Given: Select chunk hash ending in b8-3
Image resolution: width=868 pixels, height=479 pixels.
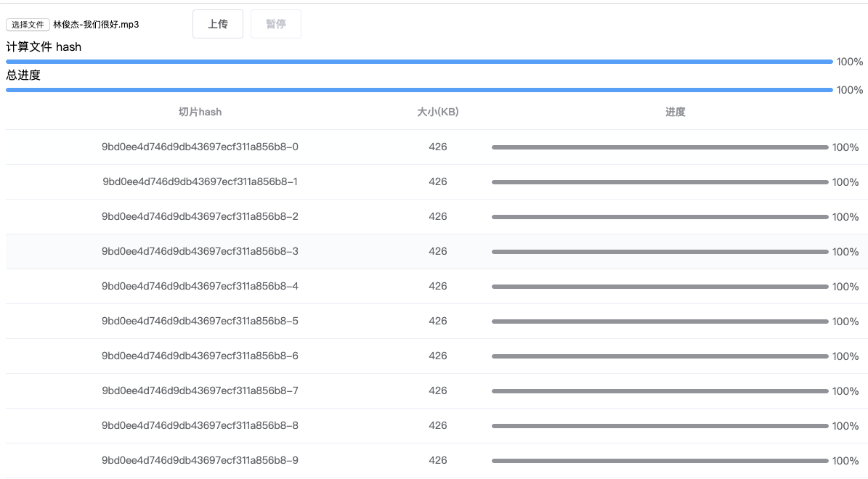Looking at the screenshot, I should (200, 251).
